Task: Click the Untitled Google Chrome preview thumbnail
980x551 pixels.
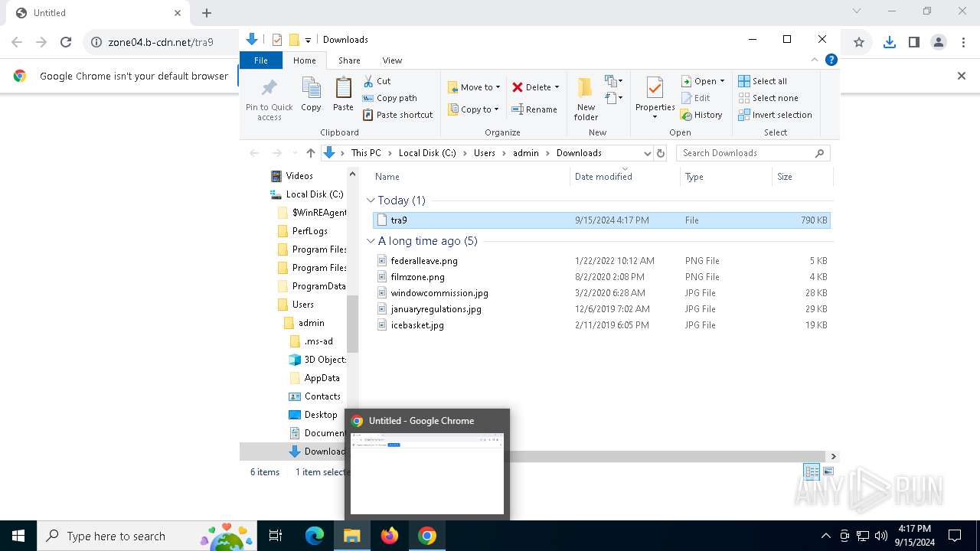Action: 427,473
